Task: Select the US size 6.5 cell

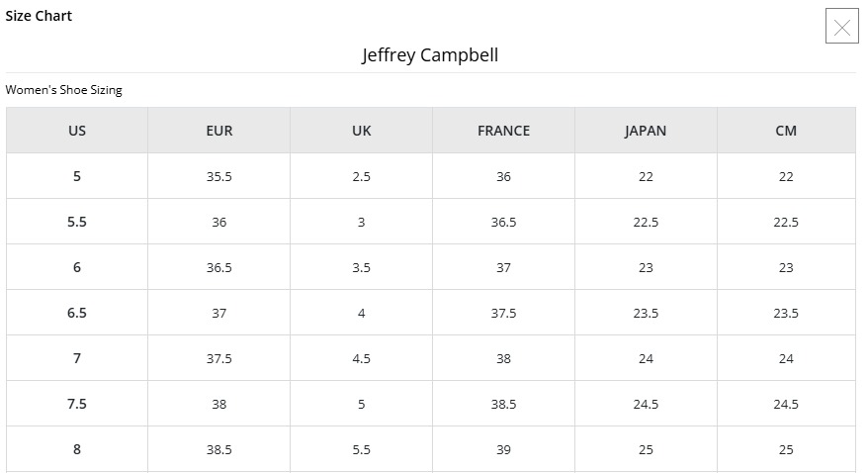Action: tap(77, 313)
